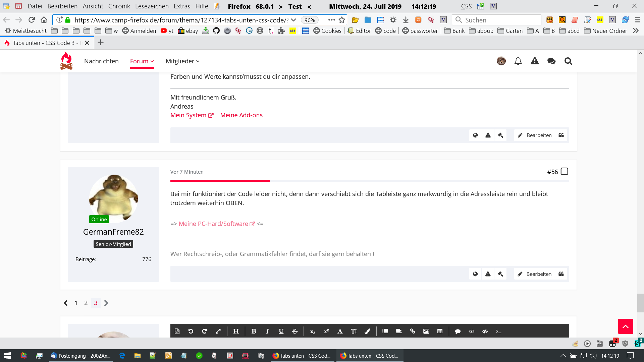644x362 pixels.
Task: Toggle strikethrough in the editor toolbar
Action: pyautogui.click(x=295, y=331)
